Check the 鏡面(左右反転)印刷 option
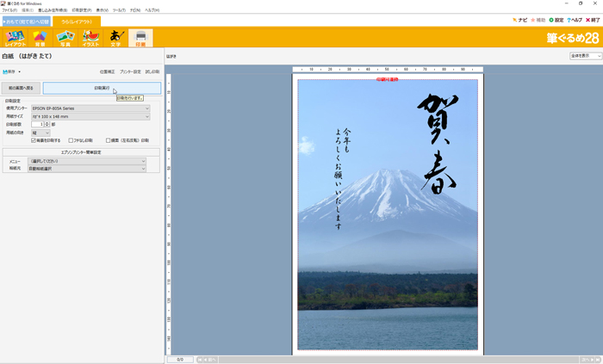This screenshot has height=364, width=603. click(x=109, y=139)
